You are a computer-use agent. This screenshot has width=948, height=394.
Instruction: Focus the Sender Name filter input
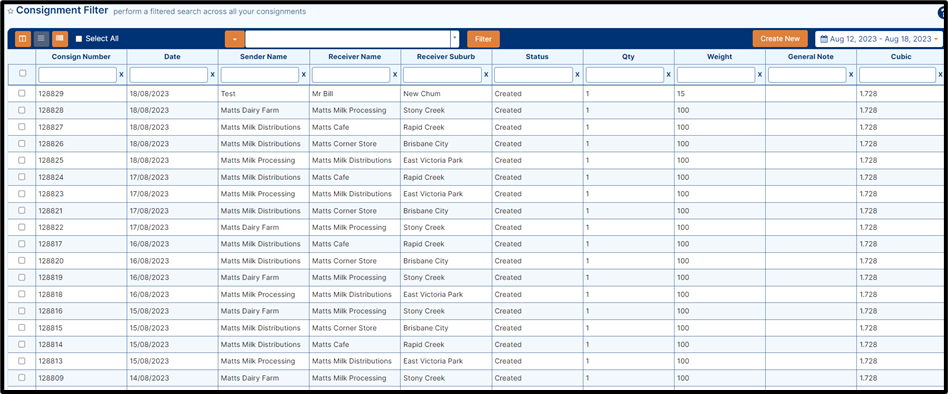(260, 75)
